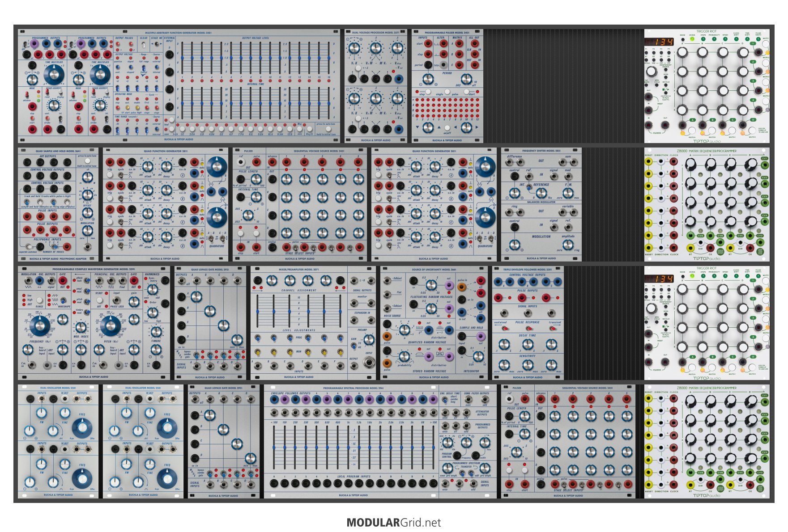This screenshot has width=788, height=532.
Task: Toggle the INT. reference switch on Frequency Shifter
Action: pyautogui.click(x=529, y=187)
